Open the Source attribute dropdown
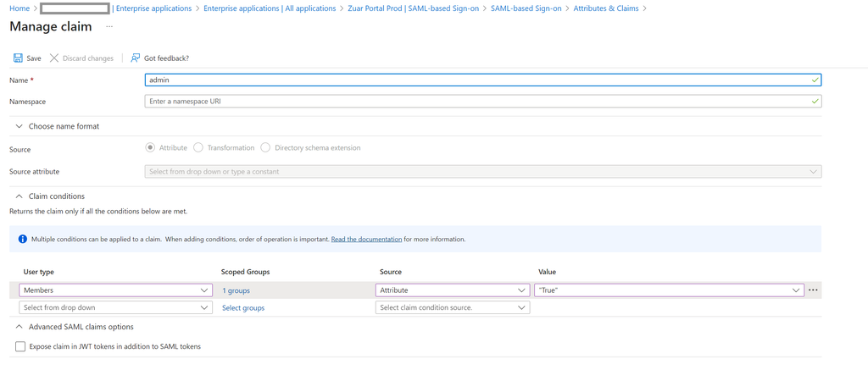The height and width of the screenshot is (392, 868). [x=482, y=171]
